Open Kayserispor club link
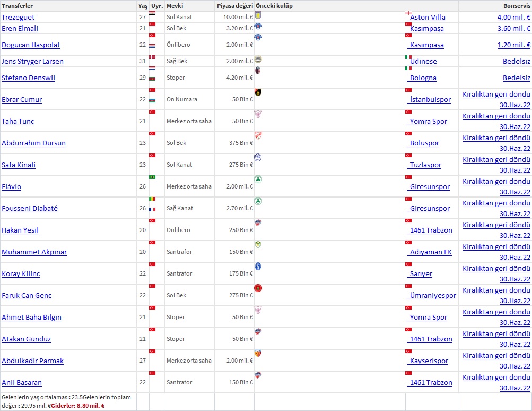Screen dimensions: 532x411 [429, 361]
